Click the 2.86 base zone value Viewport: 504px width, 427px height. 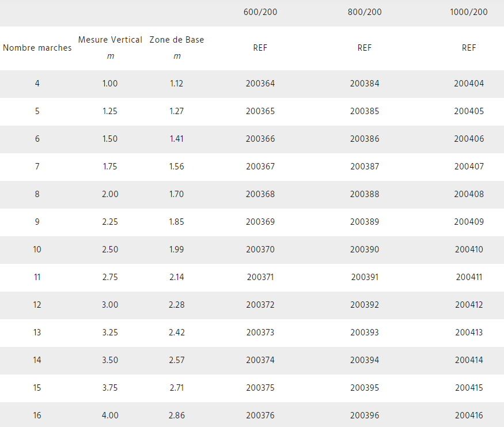[x=176, y=415]
